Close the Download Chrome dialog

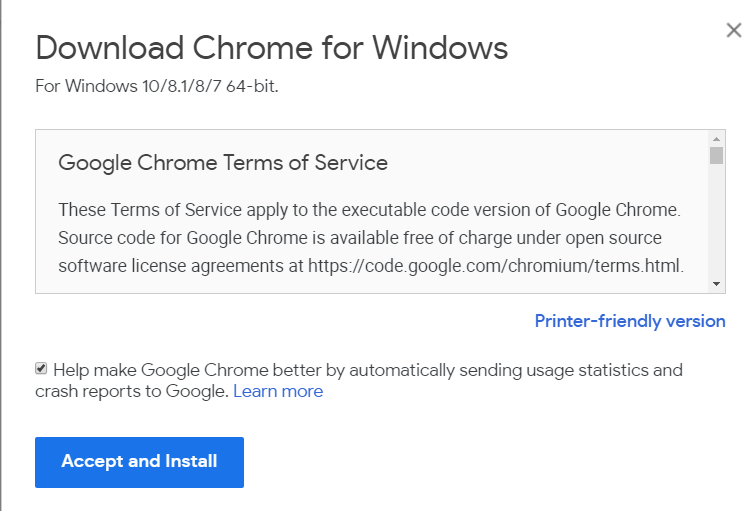pyautogui.click(x=734, y=30)
